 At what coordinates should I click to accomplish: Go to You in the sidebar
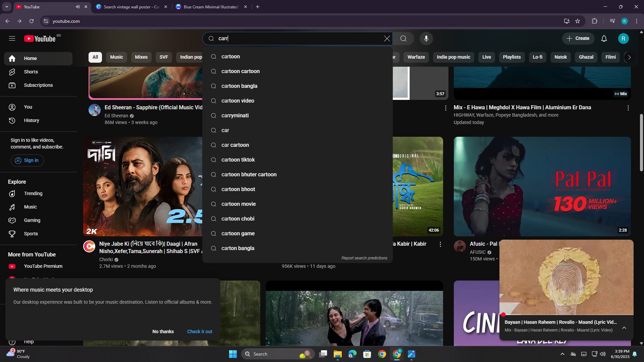(38, 107)
